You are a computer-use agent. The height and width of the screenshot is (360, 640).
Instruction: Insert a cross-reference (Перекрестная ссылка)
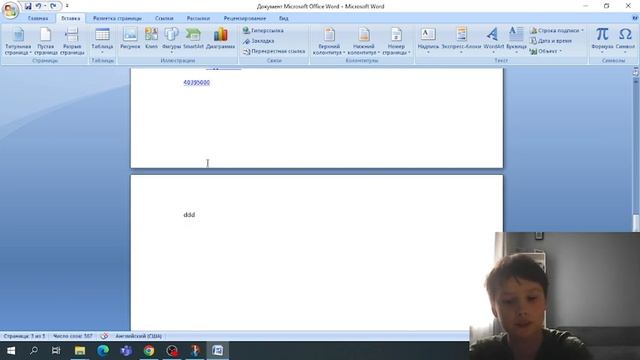click(x=274, y=51)
